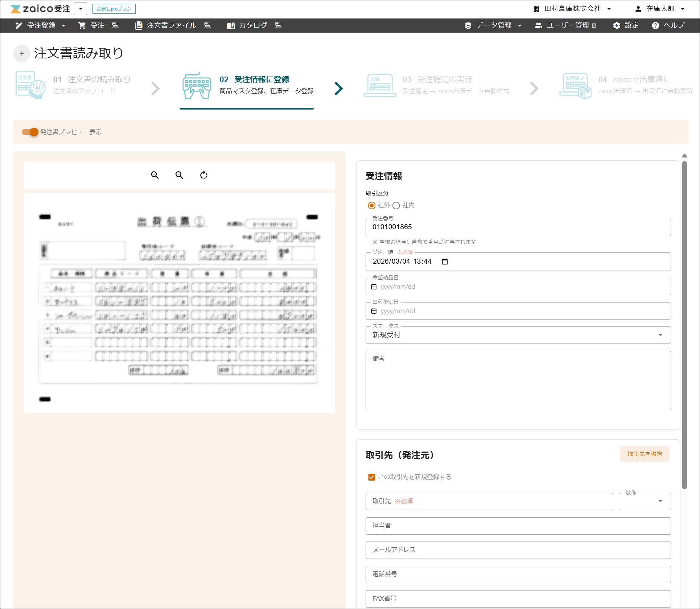Open the 在庫太郎 user dropdown

pos(683,9)
